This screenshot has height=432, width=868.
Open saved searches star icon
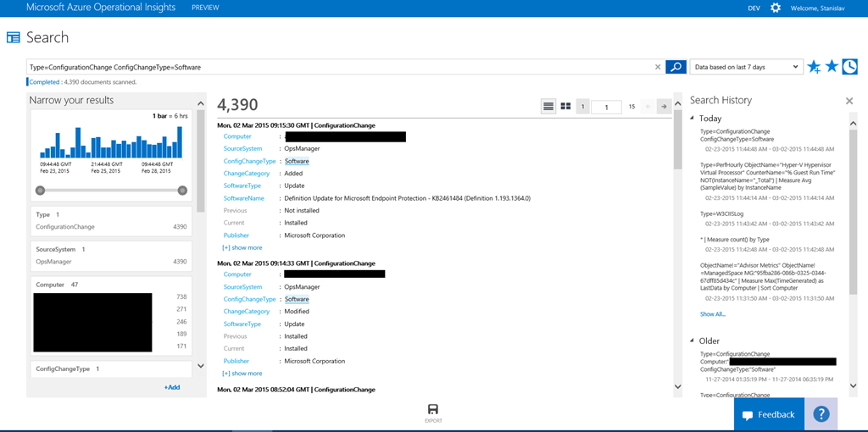832,67
